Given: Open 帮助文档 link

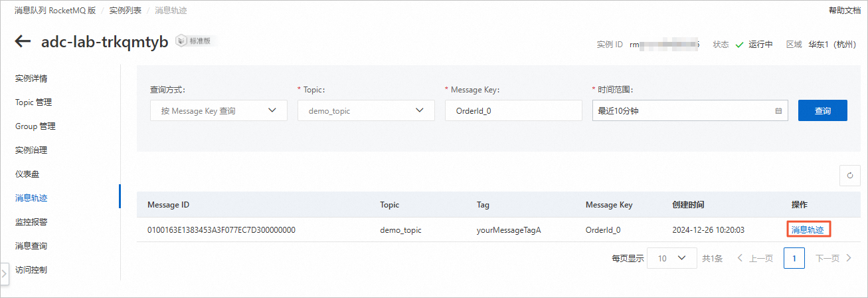Looking at the screenshot, I should click(x=845, y=11).
